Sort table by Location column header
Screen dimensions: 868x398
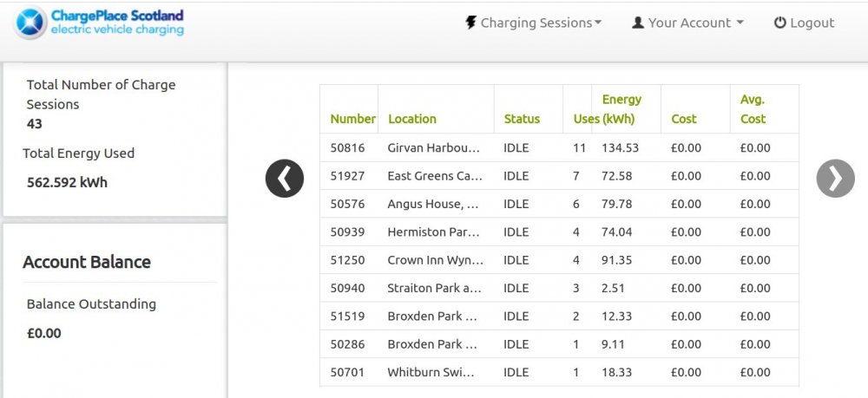click(412, 119)
